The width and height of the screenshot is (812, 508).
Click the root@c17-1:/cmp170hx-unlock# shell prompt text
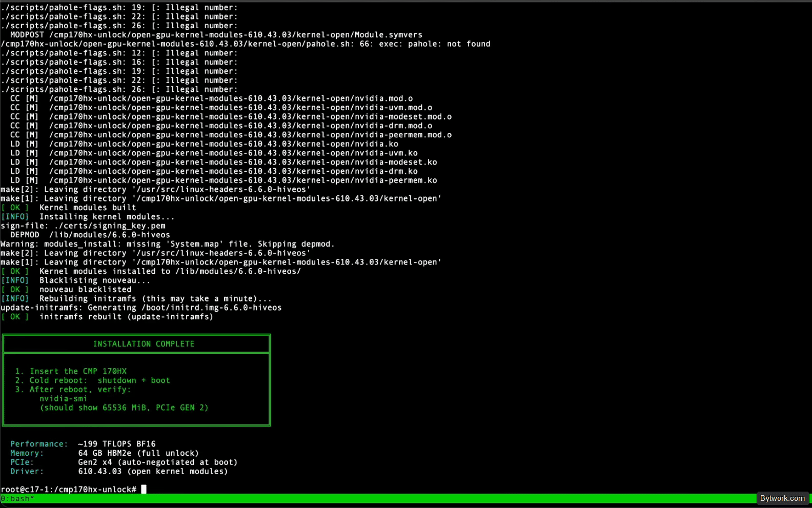point(69,490)
